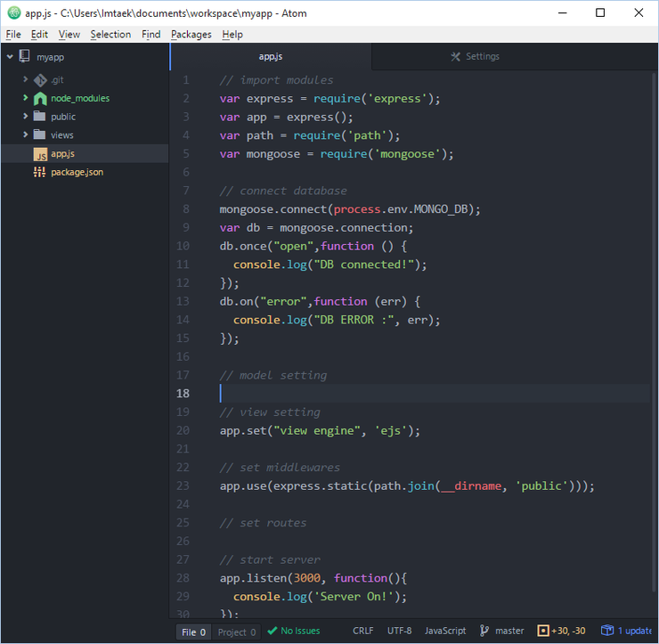Viewport: 659px width, 644px height.
Task: Change the JavaScript grammar selector
Action: (445, 631)
